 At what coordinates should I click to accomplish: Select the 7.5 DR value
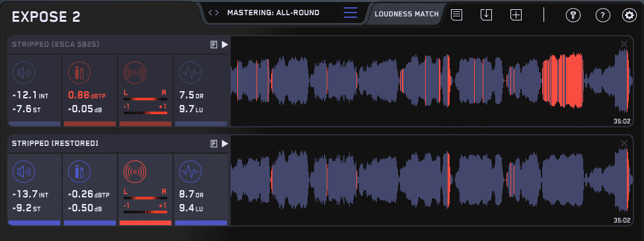coord(191,96)
